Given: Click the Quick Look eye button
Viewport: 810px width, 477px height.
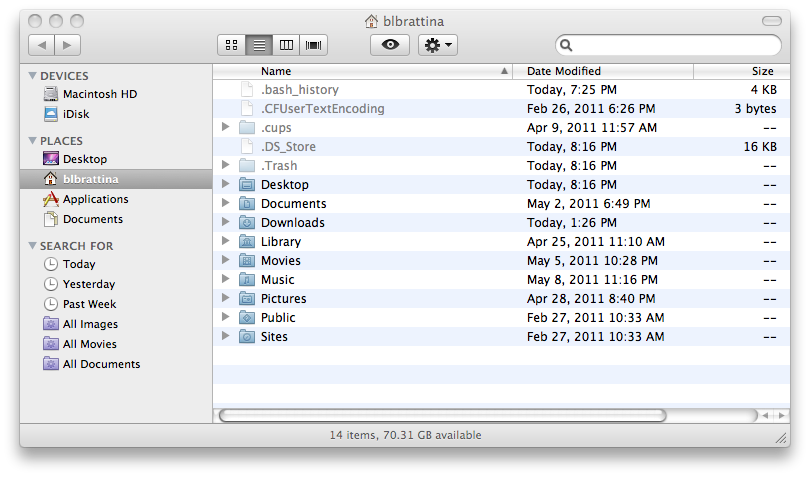Looking at the screenshot, I should 390,45.
